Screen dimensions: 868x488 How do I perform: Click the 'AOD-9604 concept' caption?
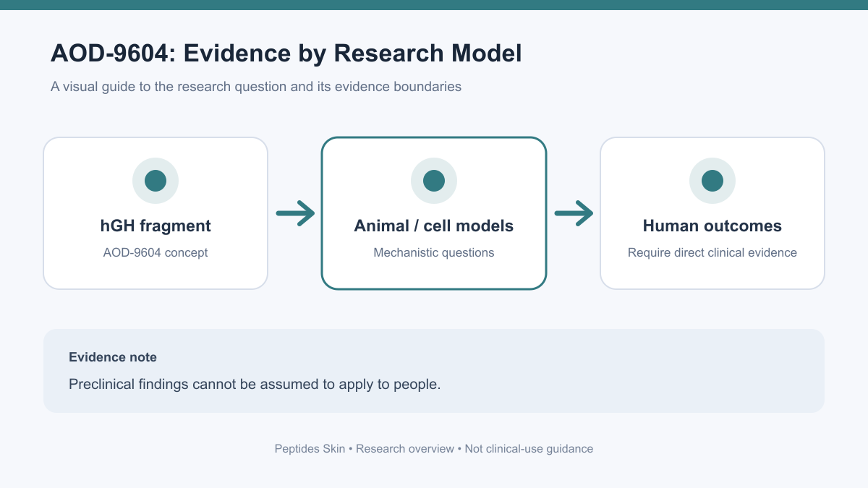pyautogui.click(x=156, y=253)
